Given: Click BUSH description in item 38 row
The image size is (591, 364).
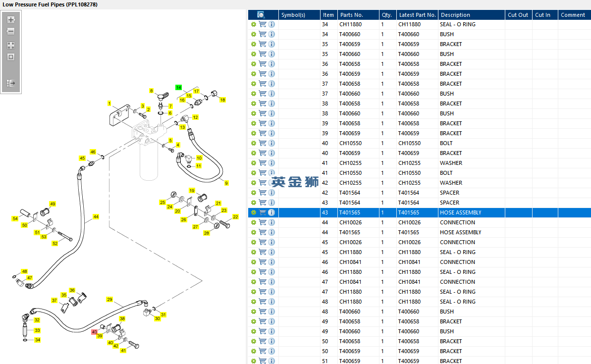Looking at the screenshot, I should 447,113.
